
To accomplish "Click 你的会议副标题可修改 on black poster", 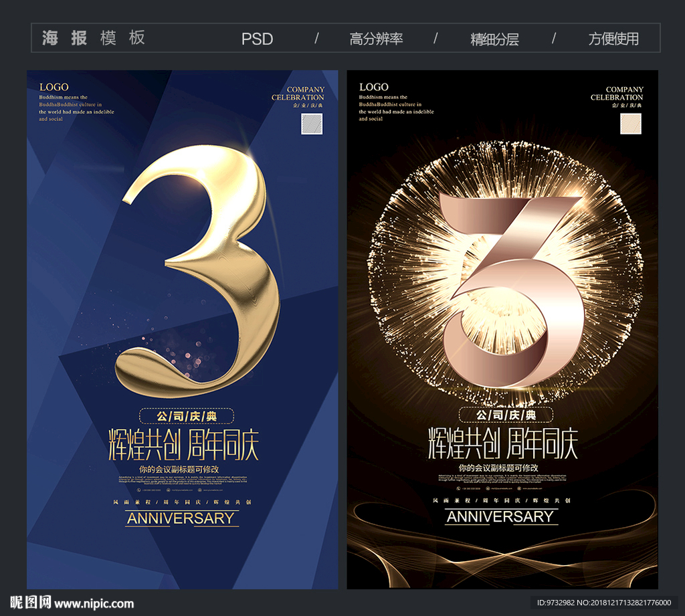I will (498, 468).
